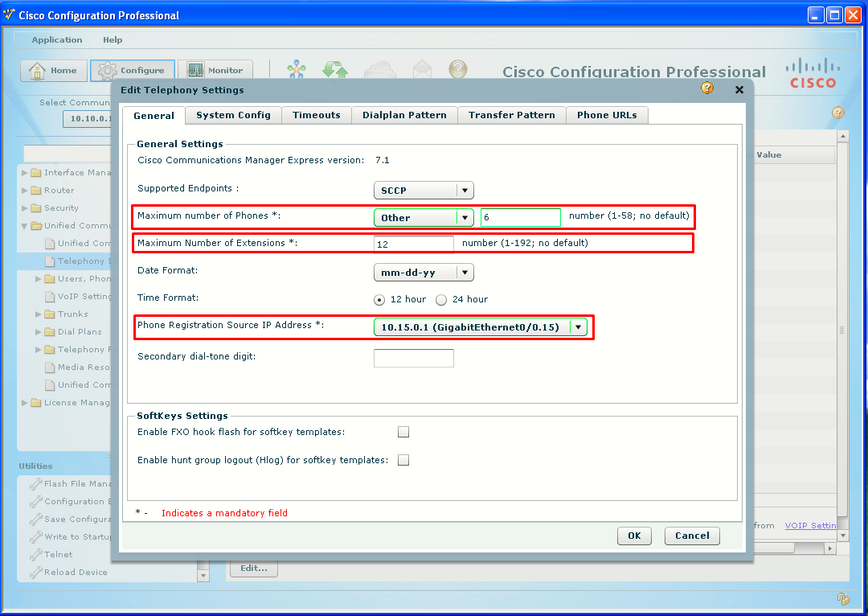Select the 24 hour time format

441,300
